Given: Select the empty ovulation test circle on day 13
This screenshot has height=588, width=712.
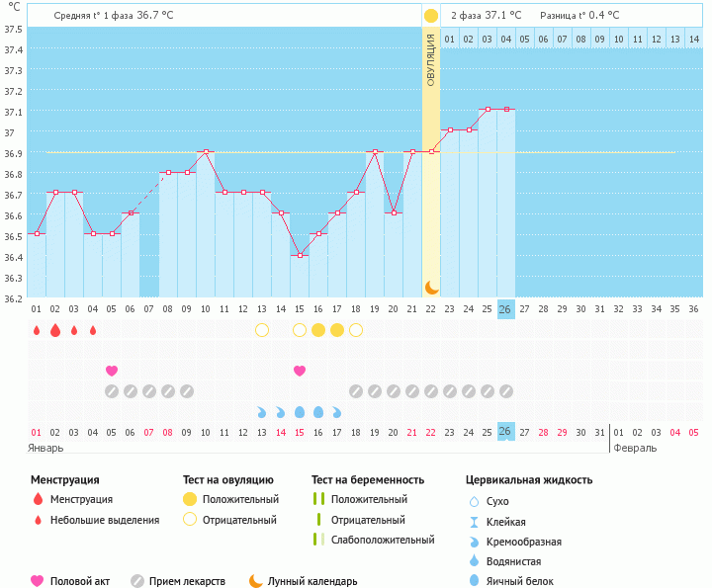Looking at the screenshot, I should click(x=262, y=330).
